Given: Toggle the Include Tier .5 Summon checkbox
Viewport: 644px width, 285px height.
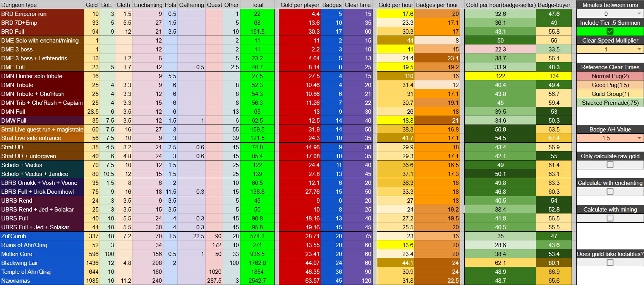Looking at the screenshot, I should tap(610, 31).
